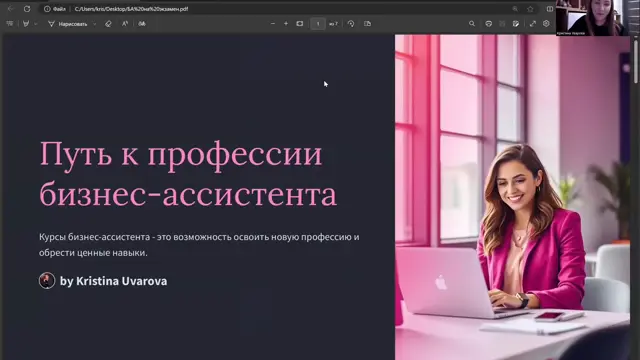Save PDF with the disk icon
The image size is (640, 360).
pos(502,24)
